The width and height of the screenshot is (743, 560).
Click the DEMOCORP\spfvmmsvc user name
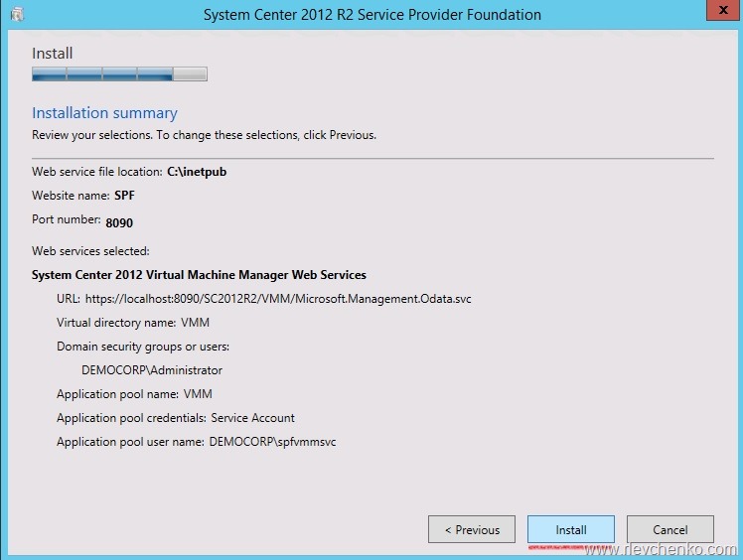[x=273, y=442]
